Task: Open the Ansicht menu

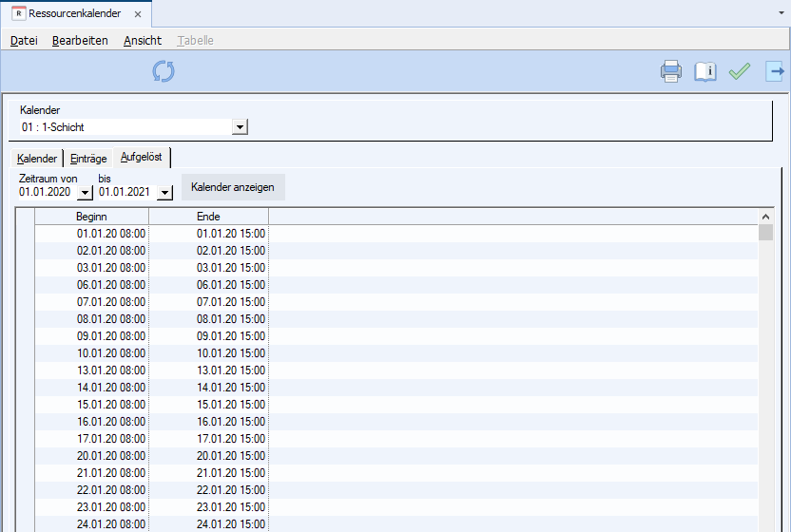Action: coord(143,41)
